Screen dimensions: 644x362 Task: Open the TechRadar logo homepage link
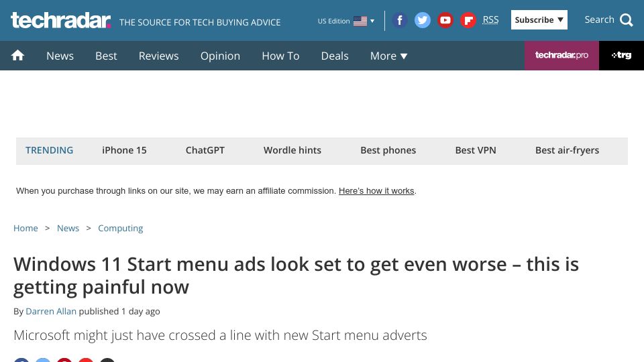click(x=61, y=21)
